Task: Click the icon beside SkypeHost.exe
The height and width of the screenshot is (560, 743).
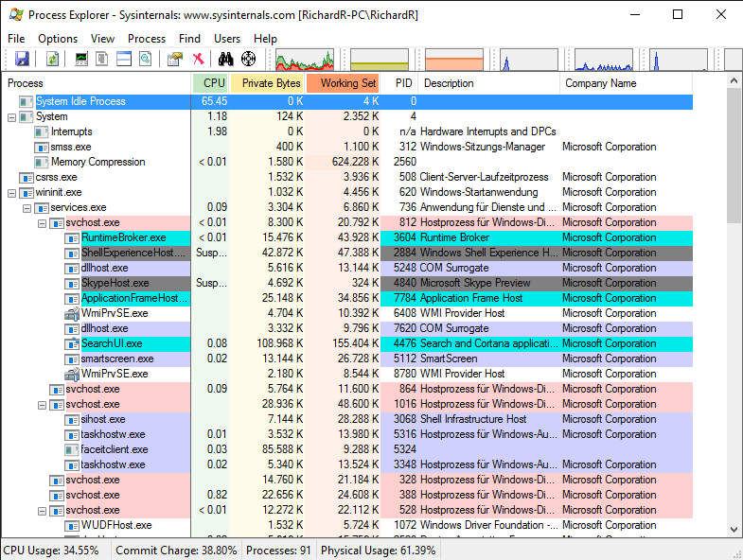Action: (x=72, y=284)
